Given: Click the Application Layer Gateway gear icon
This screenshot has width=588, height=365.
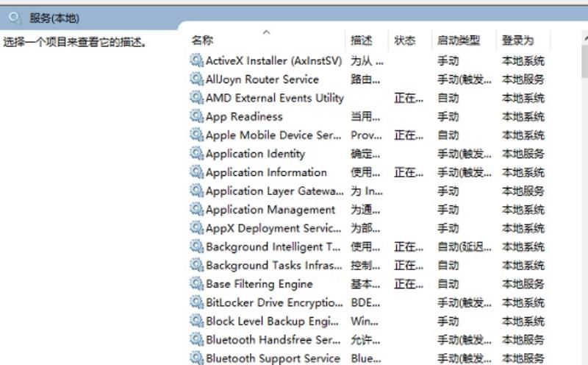Looking at the screenshot, I should [196, 191].
